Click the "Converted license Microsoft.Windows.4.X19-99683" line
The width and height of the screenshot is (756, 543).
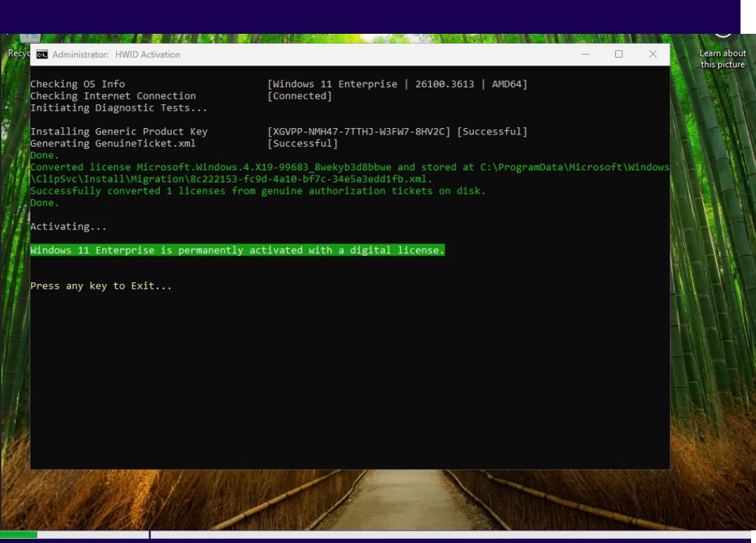coord(350,168)
